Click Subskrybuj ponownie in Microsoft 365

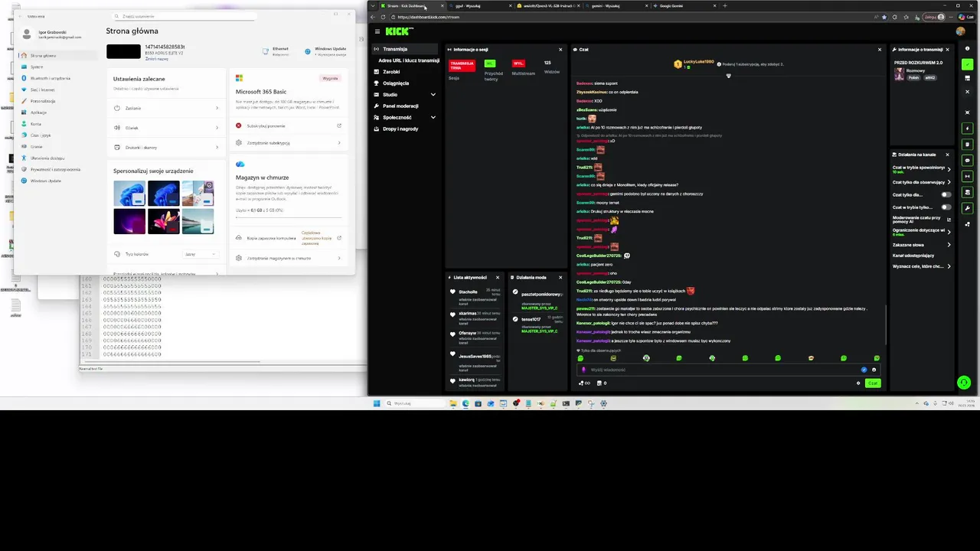(266, 126)
